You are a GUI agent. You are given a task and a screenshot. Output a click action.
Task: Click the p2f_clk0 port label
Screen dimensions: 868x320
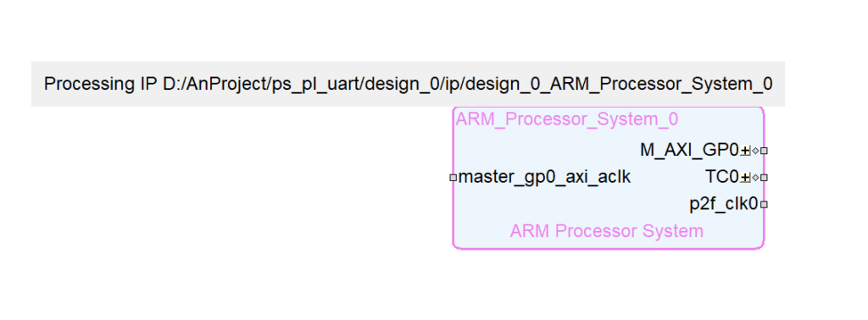click(x=724, y=205)
